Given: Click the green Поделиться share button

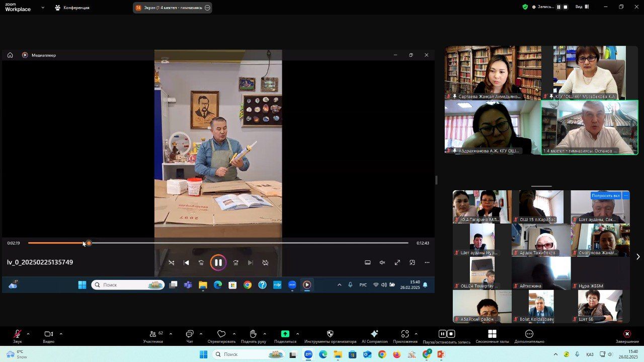Looking at the screenshot, I should (x=285, y=336).
